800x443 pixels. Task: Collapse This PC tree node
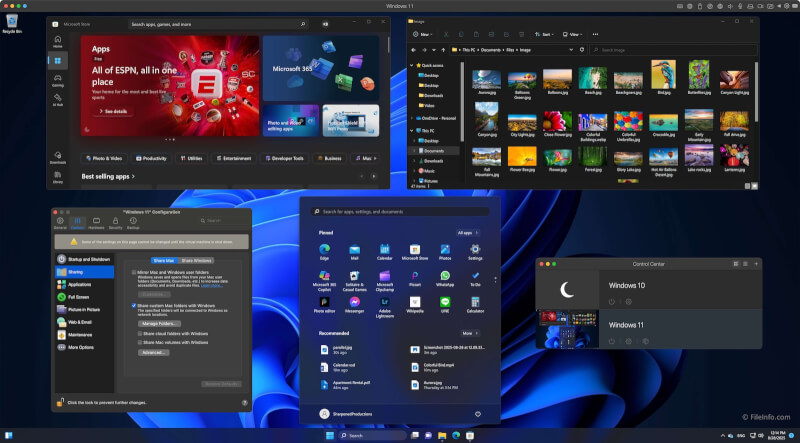pyautogui.click(x=413, y=131)
